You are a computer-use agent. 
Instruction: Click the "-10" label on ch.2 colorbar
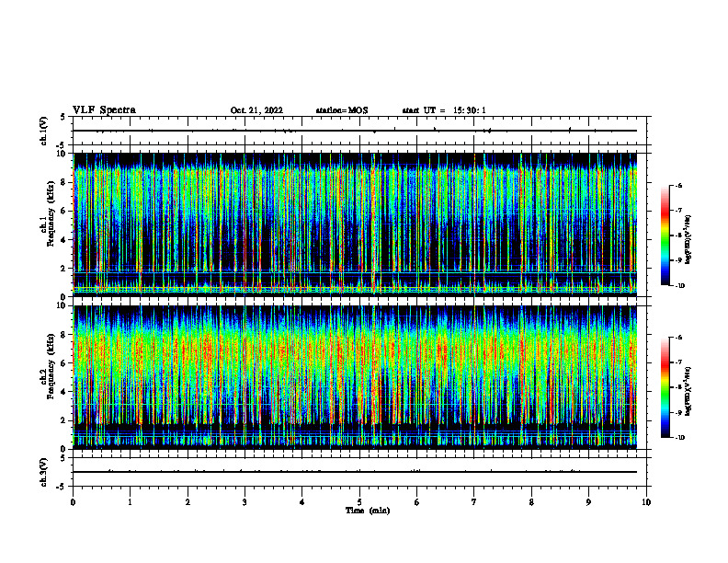click(x=679, y=438)
